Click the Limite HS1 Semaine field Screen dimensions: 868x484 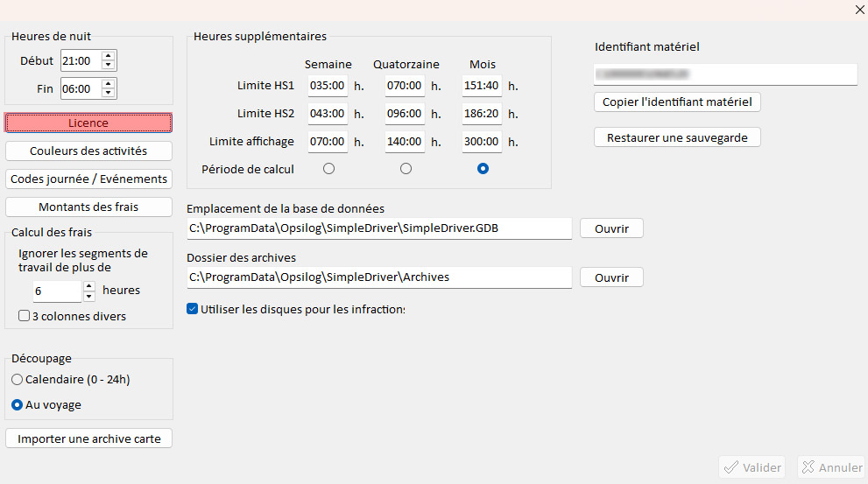[328, 86]
